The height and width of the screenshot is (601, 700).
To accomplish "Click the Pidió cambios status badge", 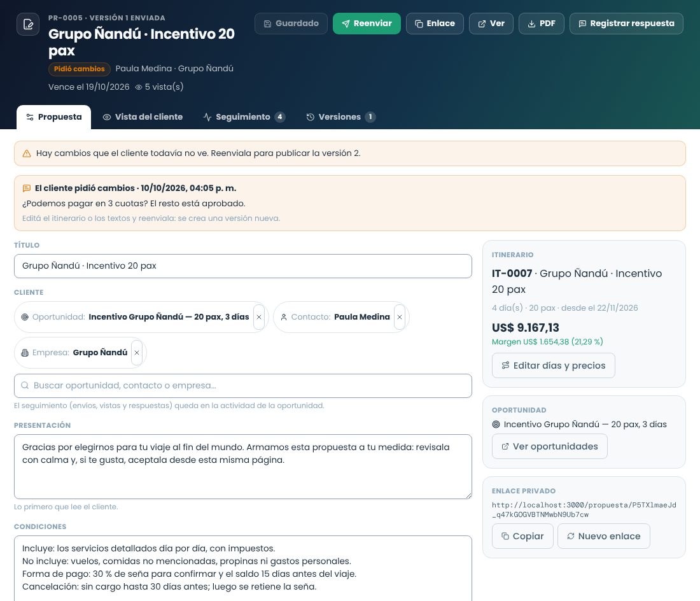I will [79, 69].
